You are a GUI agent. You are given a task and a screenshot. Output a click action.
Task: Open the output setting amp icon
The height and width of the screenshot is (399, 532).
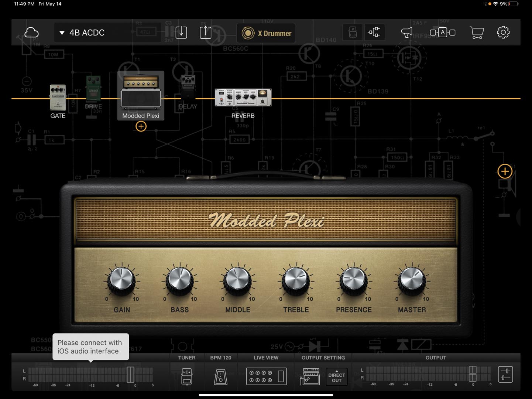pyautogui.click(x=310, y=376)
